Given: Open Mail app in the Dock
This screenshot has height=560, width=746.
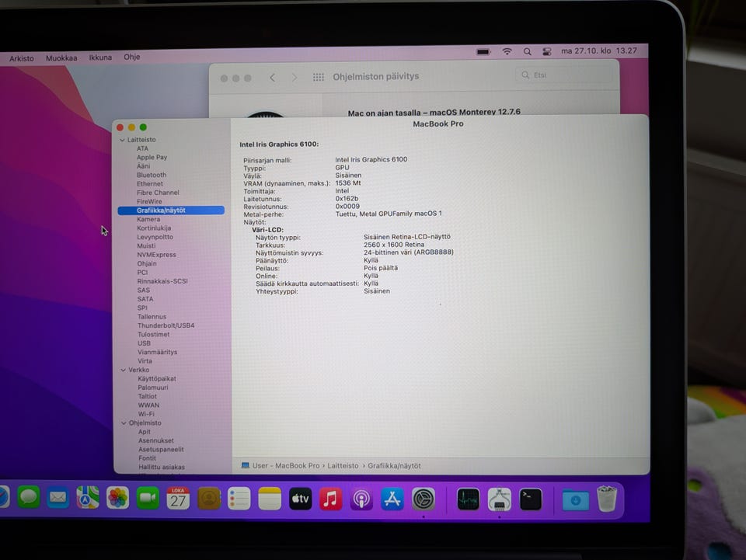Looking at the screenshot, I should (58, 498).
